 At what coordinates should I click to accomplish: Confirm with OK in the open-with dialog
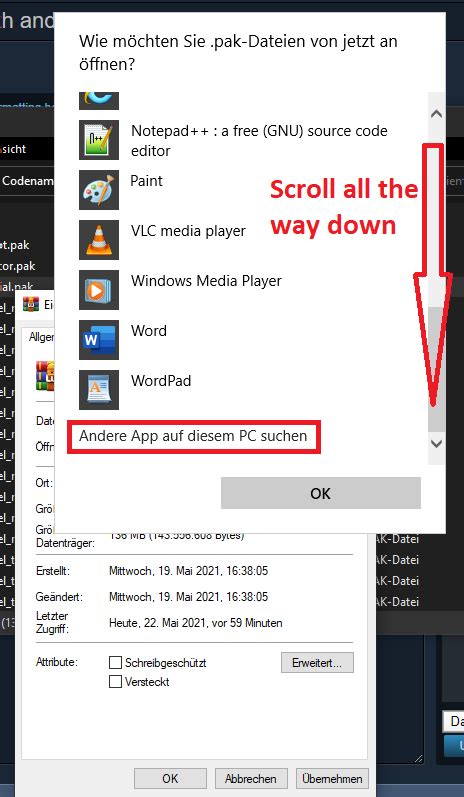click(x=321, y=493)
